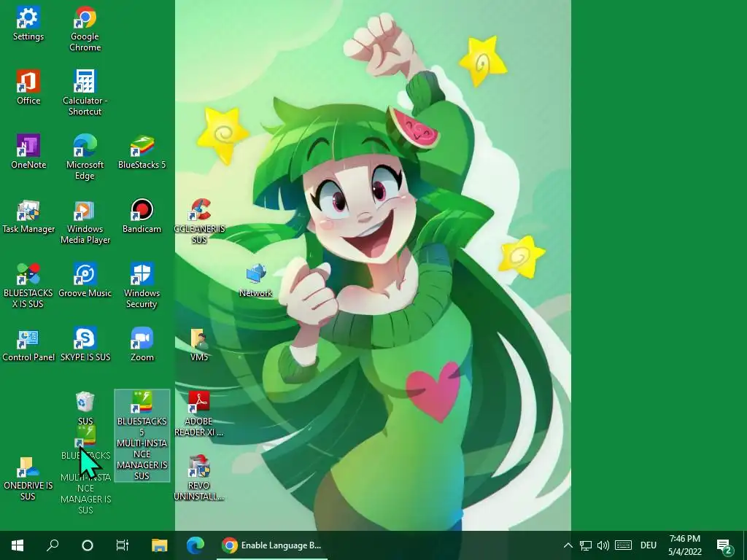Viewport: 747px width, 560px height.
Task: Open the Windows Start menu
Action: tap(18, 545)
